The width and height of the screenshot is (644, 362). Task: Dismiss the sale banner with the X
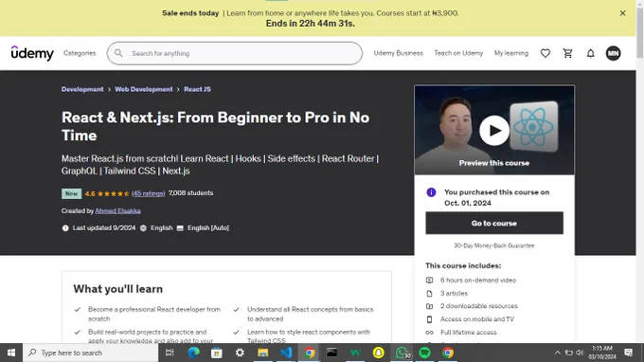(x=622, y=13)
